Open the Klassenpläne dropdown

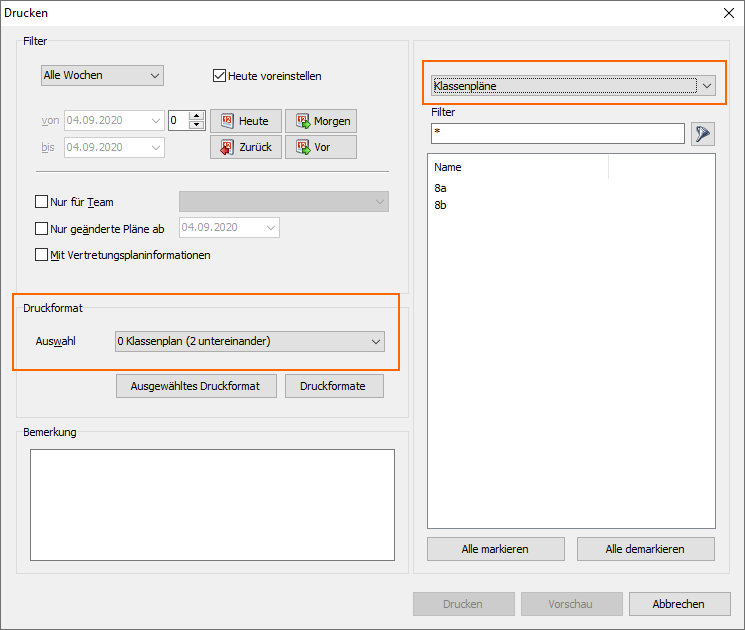(573, 86)
